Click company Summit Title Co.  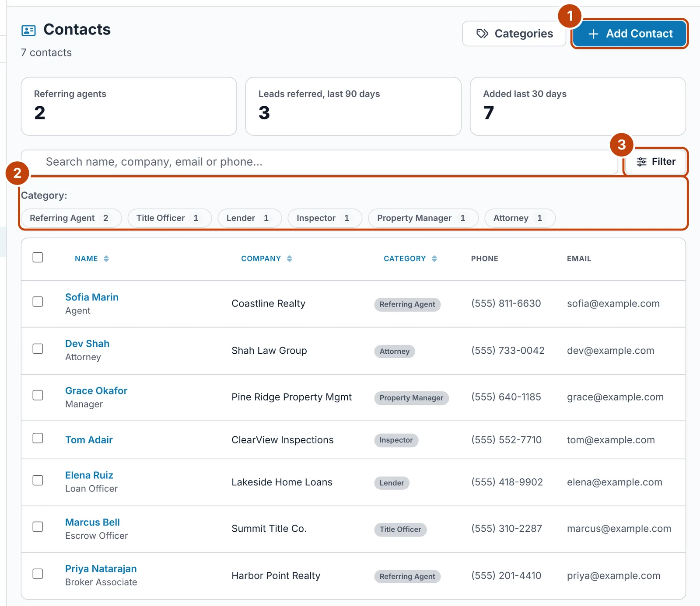(269, 529)
